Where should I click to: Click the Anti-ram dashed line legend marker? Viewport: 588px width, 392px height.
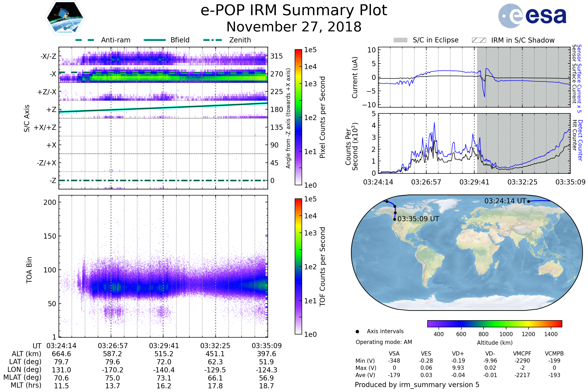click(85, 40)
